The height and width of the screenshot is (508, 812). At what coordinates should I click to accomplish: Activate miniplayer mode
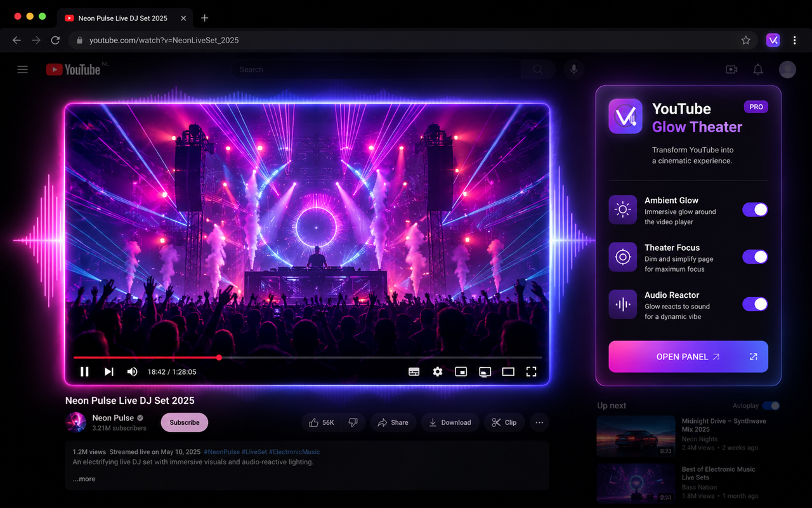click(x=461, y=372)
